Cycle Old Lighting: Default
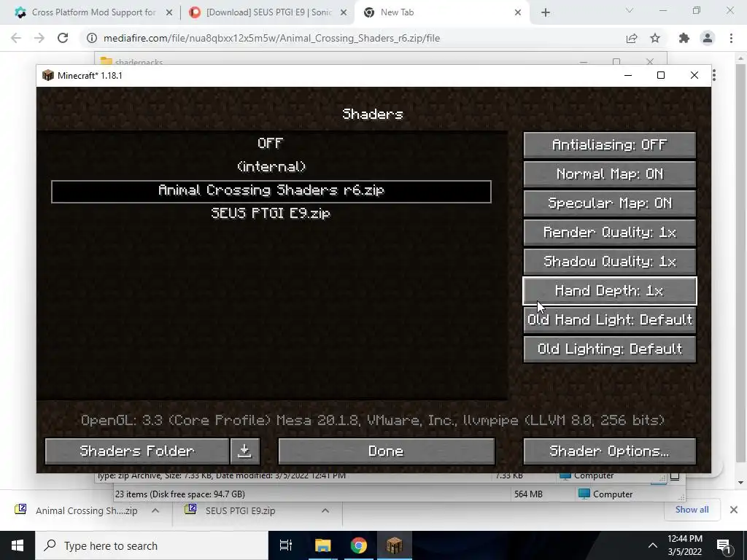 point(609,349)
